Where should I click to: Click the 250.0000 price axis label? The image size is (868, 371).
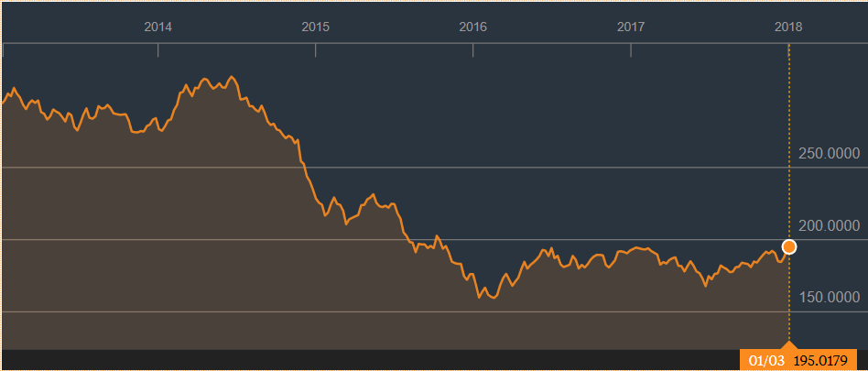point(830,153)
